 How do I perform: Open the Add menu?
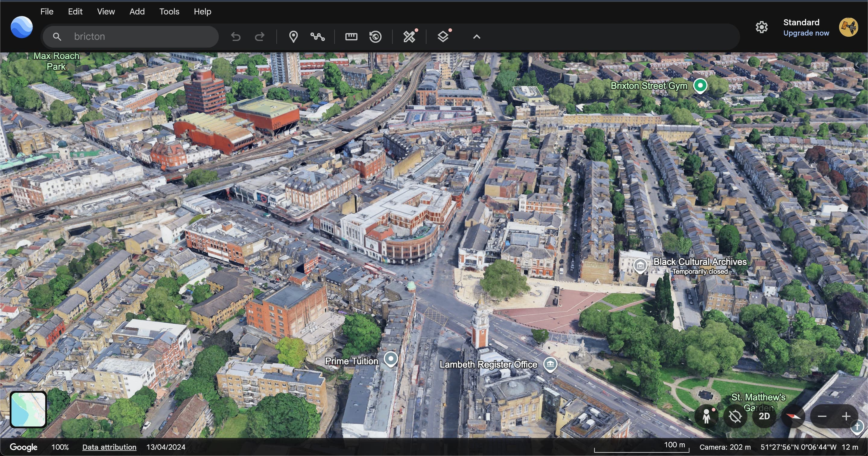[137, 11]
